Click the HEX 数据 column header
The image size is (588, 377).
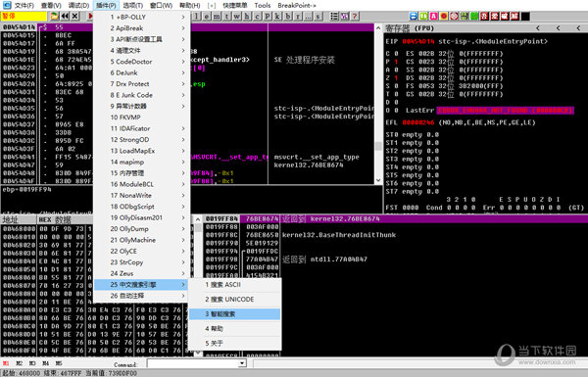click(55, 219)
